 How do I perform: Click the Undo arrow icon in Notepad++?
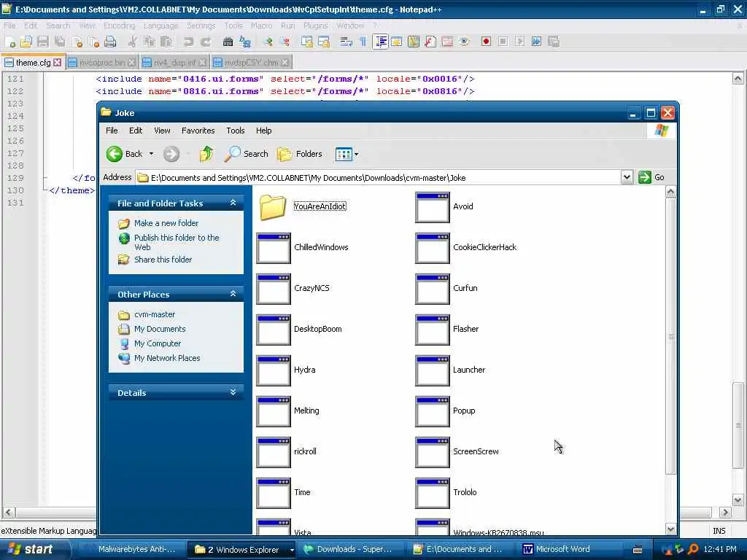(189, 42)
